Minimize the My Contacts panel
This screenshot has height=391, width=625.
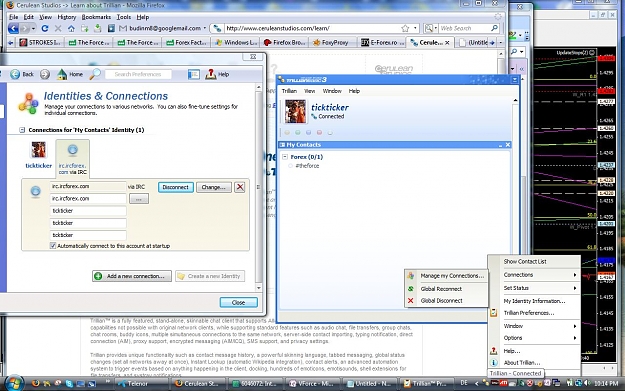500,145
